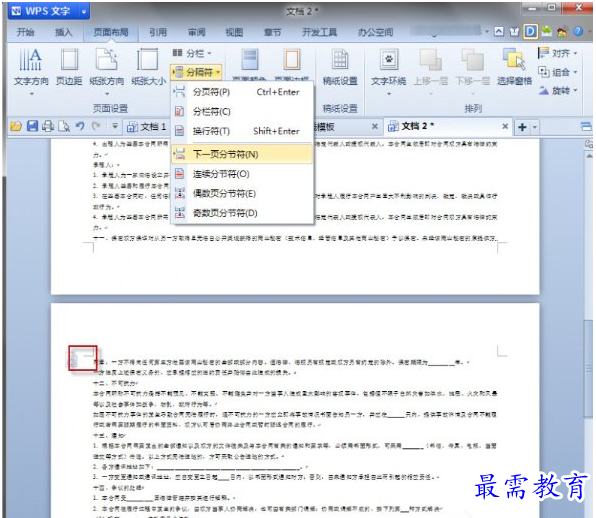Select 连续分节符(O) menu item
596x518 pixels.
click(242, 174)
